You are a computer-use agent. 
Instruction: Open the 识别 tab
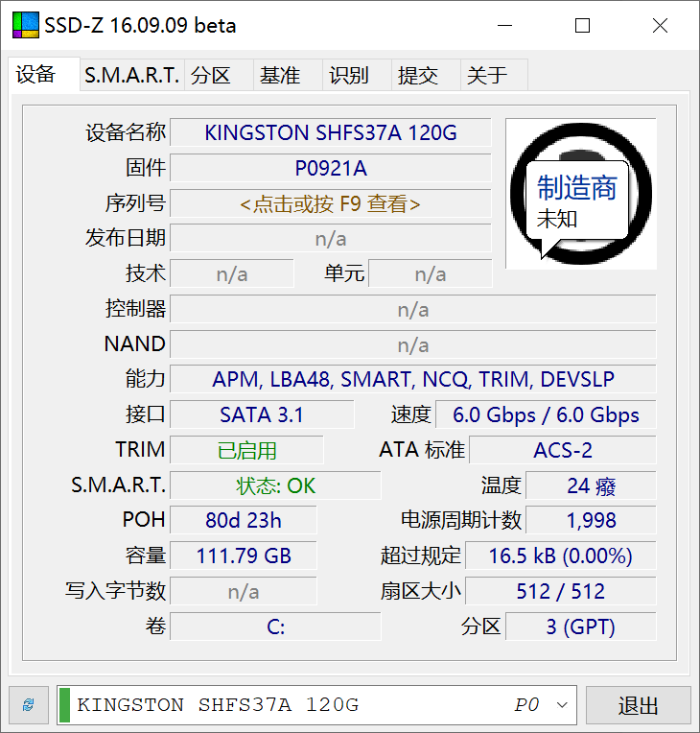click(x=357, y=75)
